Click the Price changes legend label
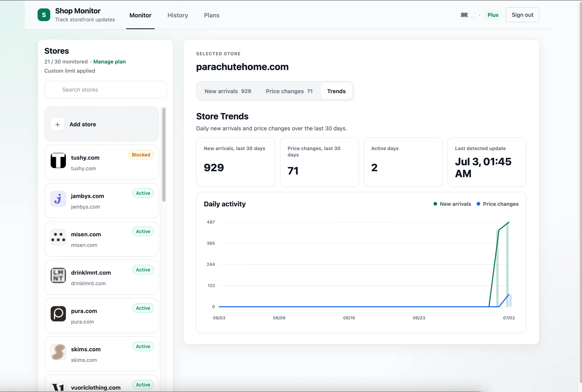 [x=501, y=204]
